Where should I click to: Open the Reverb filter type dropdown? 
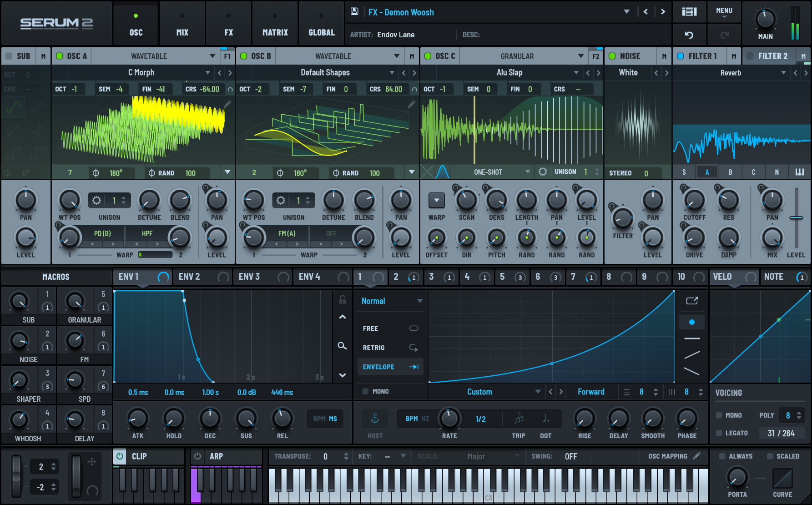tap(783, 73)
